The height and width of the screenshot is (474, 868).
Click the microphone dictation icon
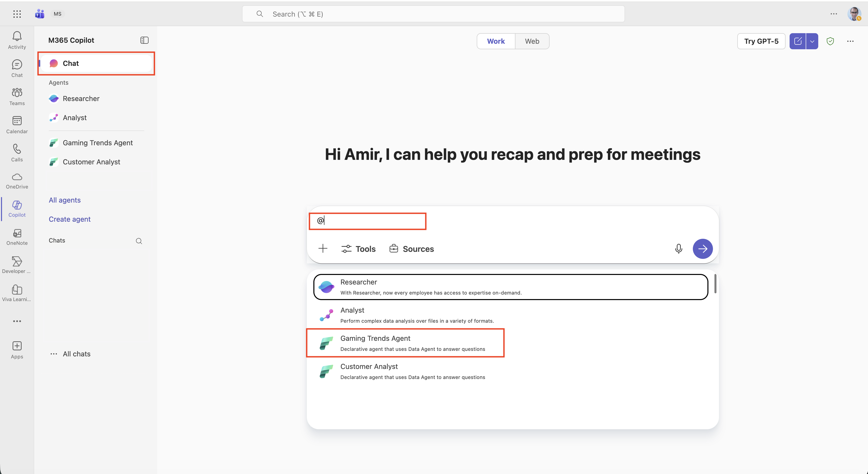(679, 249)
